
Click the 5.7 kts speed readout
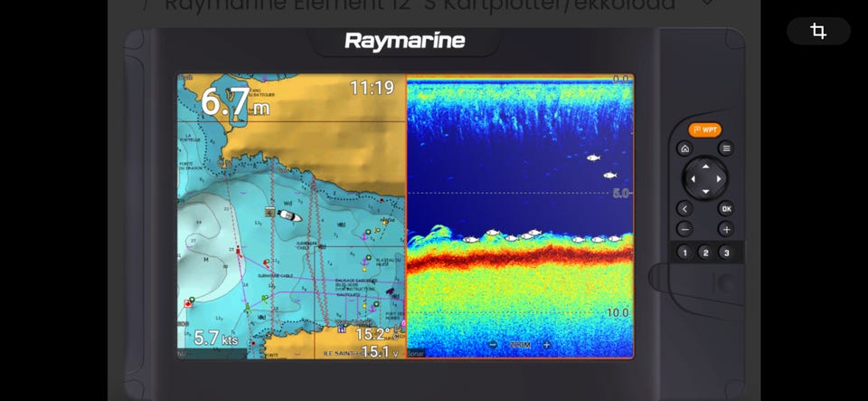(216, 338)
